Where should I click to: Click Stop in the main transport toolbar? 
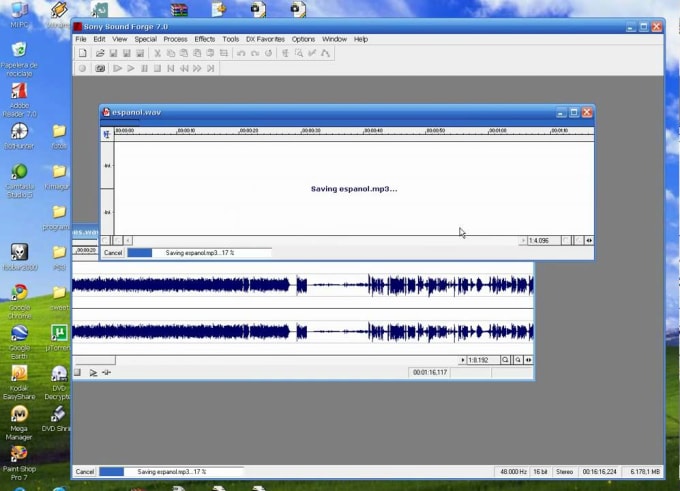(x=157, y=69)
